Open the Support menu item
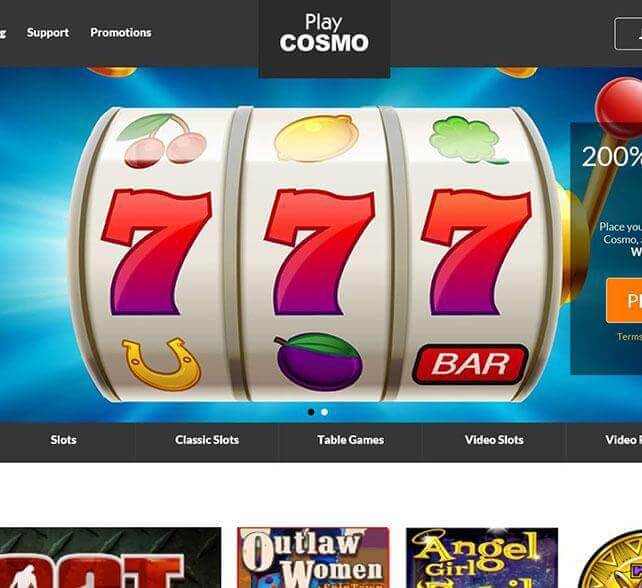The height and width of the screenshot is (588, 642). click(x=47, y=32)
